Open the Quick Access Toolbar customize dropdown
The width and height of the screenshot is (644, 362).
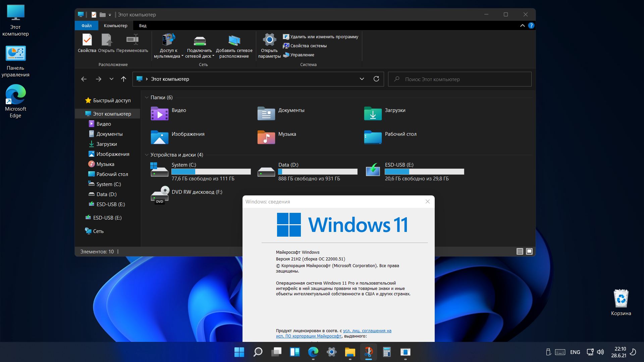coord(110,15)
